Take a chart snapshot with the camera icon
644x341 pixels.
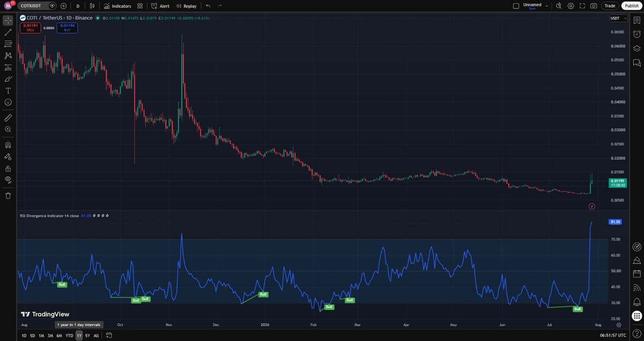[x=594, y=6]
